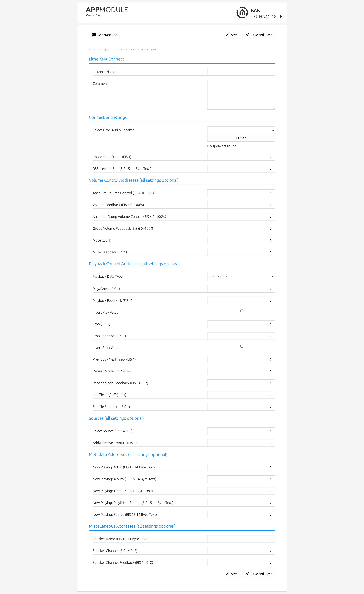The height and width of the screenshot is (594, 364).
Task: Click the top Save and Close button
Action: pyautogui.click(x=259, y=35)
